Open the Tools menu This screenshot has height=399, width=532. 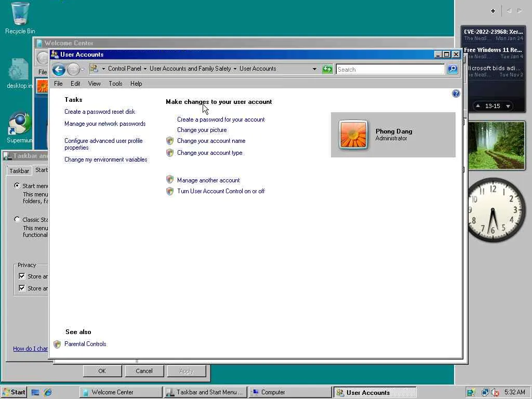pos(115,84)
